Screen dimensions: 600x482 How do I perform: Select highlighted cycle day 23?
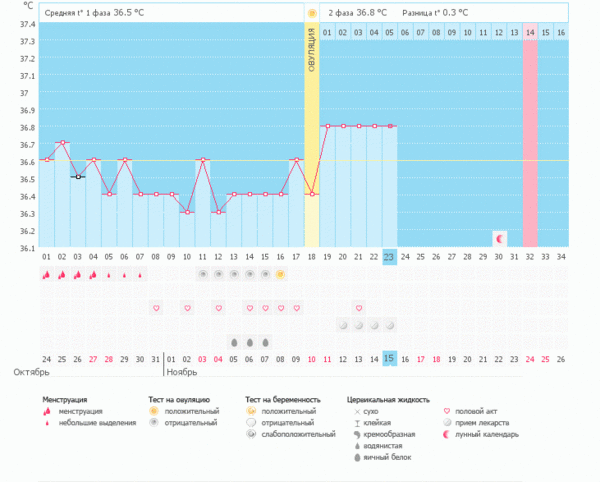tap(389, 257)
